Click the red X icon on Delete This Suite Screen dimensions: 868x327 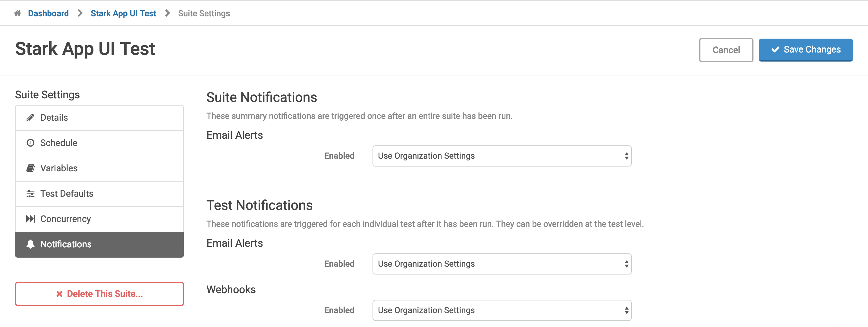pyautogui.click(x=59, y=294)
